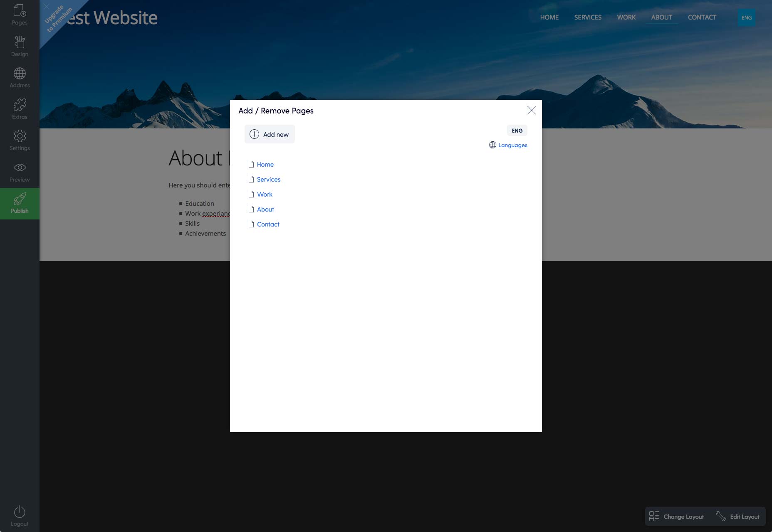772x532 pixels.
Task: Click the Change Layout button
Action: pos(677,517)
